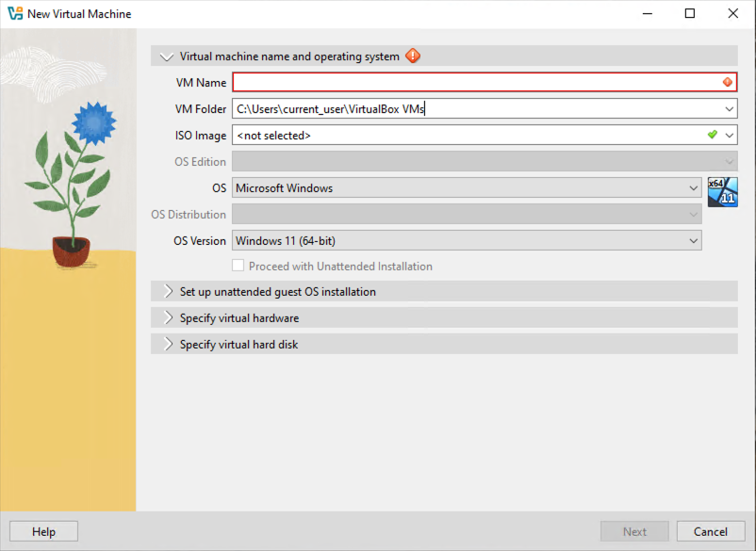Maximize the New Virtual Machine window
This screenshot has width=756, height=551.
[x=690, y=13]
